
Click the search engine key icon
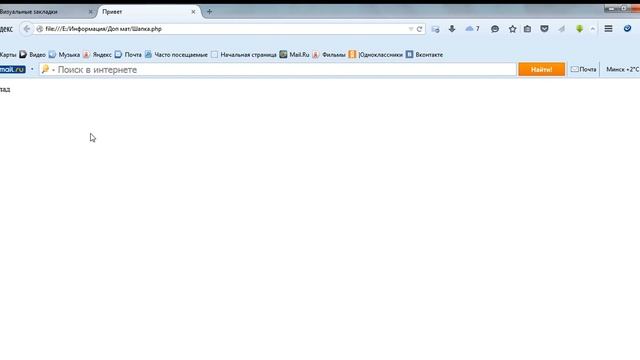point(45,69)
